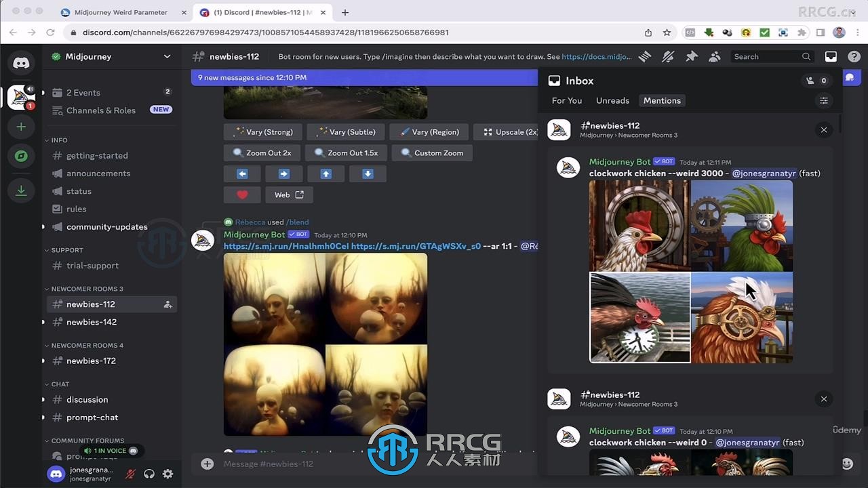
Task: Toggle notification settings bell icon
Action: click(x=668, y=57)
